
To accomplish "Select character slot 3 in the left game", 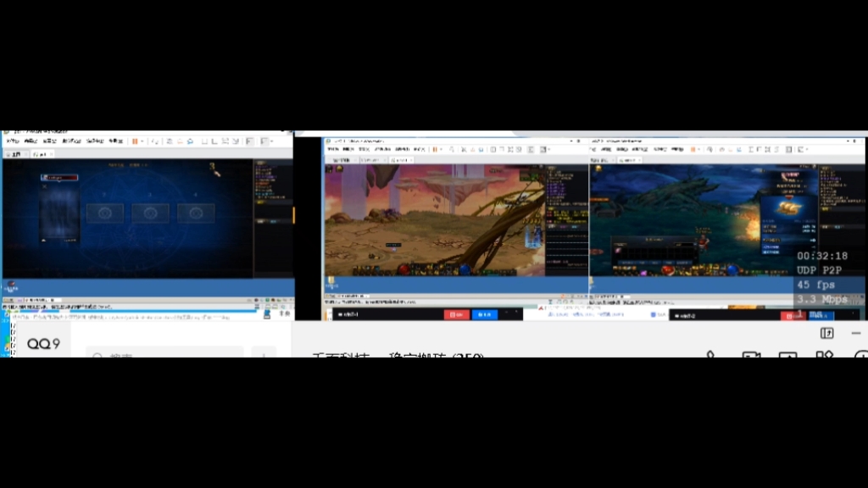I will tap(150, 213).
